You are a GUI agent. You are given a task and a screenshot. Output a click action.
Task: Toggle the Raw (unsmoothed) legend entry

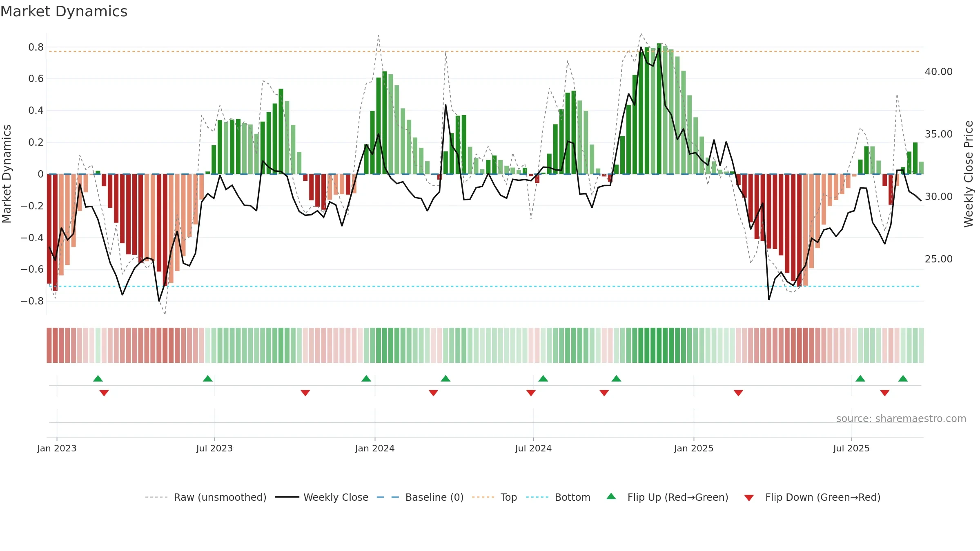click(206, 497)
